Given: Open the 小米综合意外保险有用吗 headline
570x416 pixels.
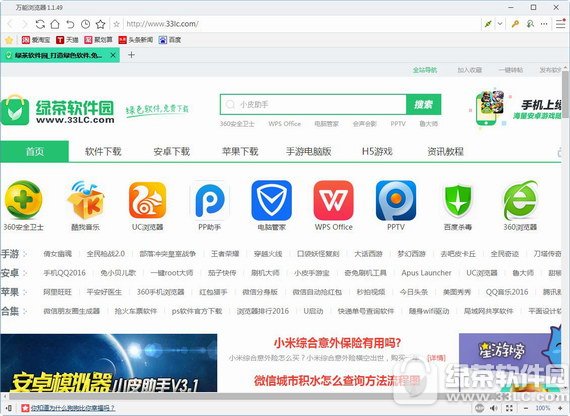Looking at the screenshot, I should point(337,343).
